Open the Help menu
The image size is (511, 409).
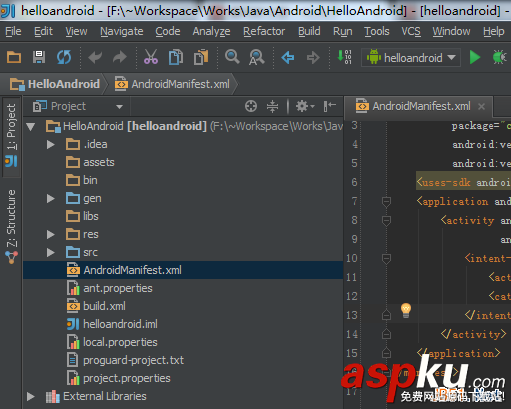click(494, 31)
